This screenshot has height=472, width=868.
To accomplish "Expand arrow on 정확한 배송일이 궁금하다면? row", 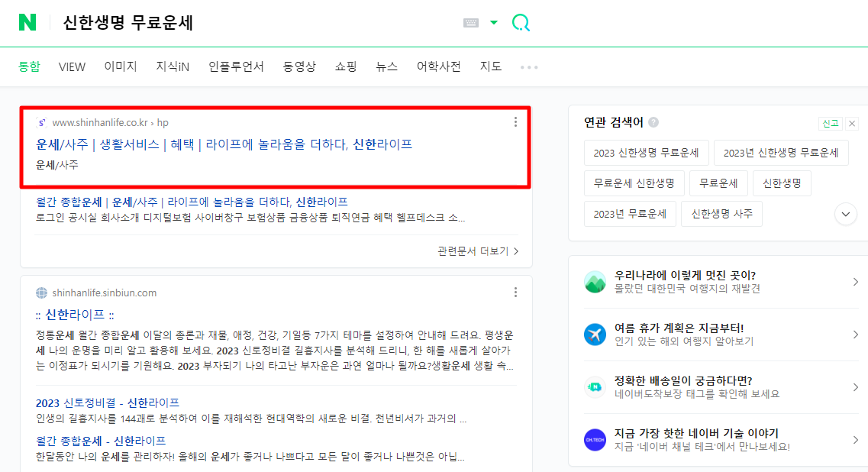I will 855,387.
